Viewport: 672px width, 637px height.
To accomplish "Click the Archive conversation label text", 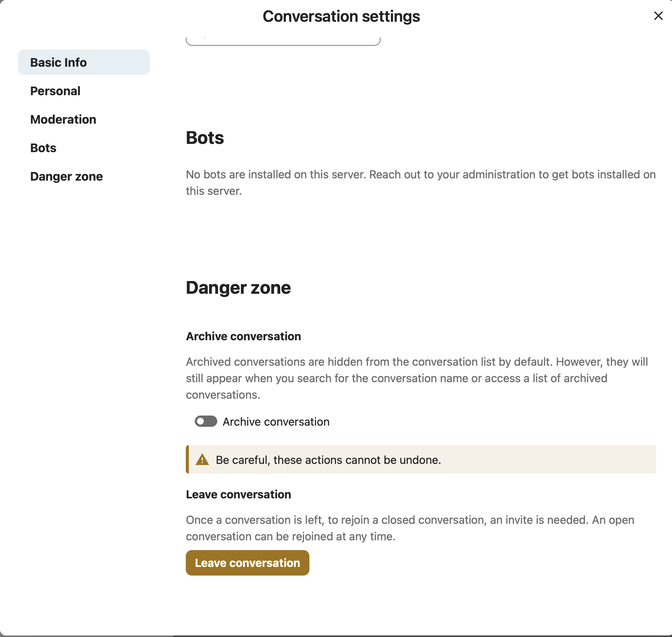I will click(276, 422).
